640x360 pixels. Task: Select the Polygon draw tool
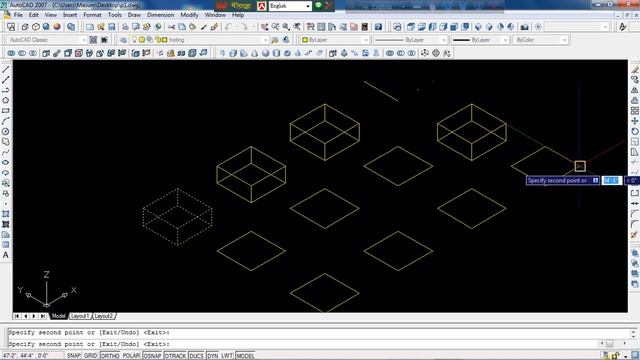point(6,100)
